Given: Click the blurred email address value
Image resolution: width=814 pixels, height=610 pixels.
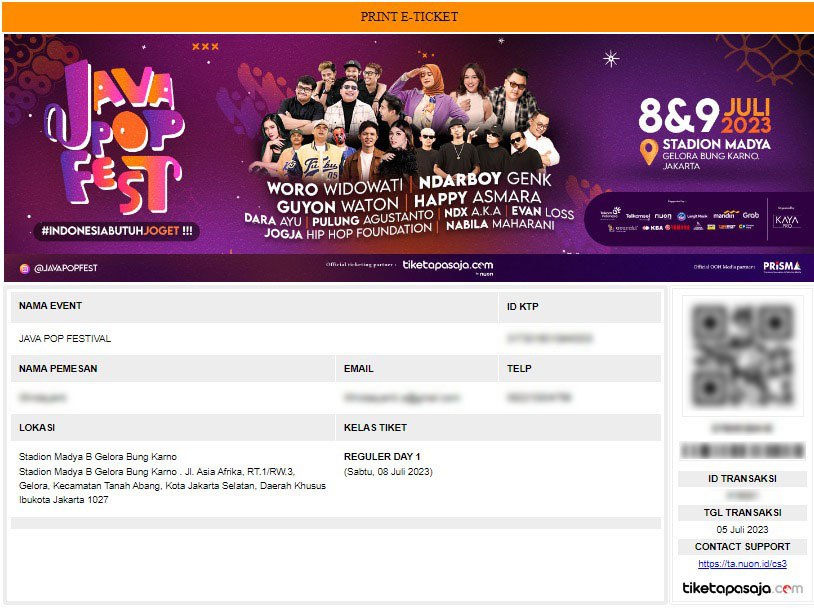Looking at the screenshot, I should 402,398.
